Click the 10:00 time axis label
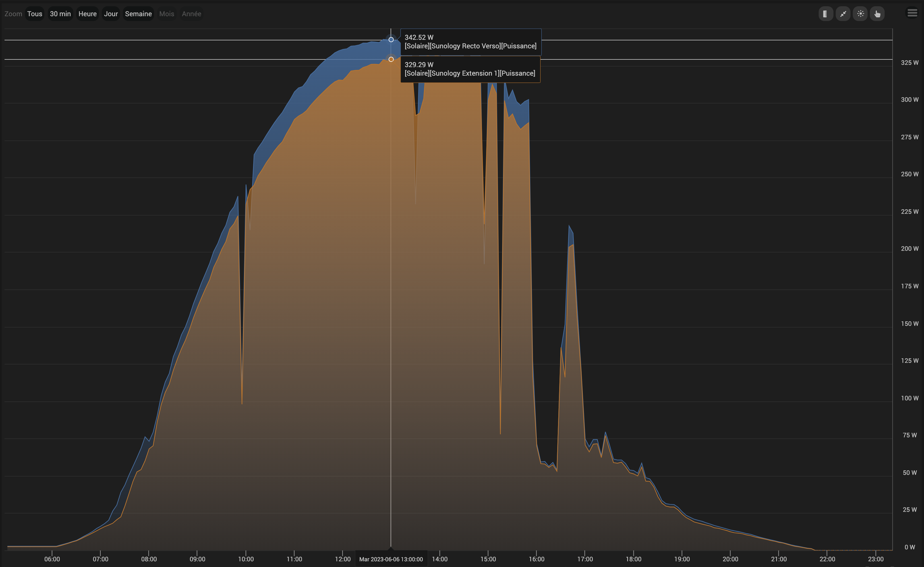This screenshot has width=924, height=567. 246,559
